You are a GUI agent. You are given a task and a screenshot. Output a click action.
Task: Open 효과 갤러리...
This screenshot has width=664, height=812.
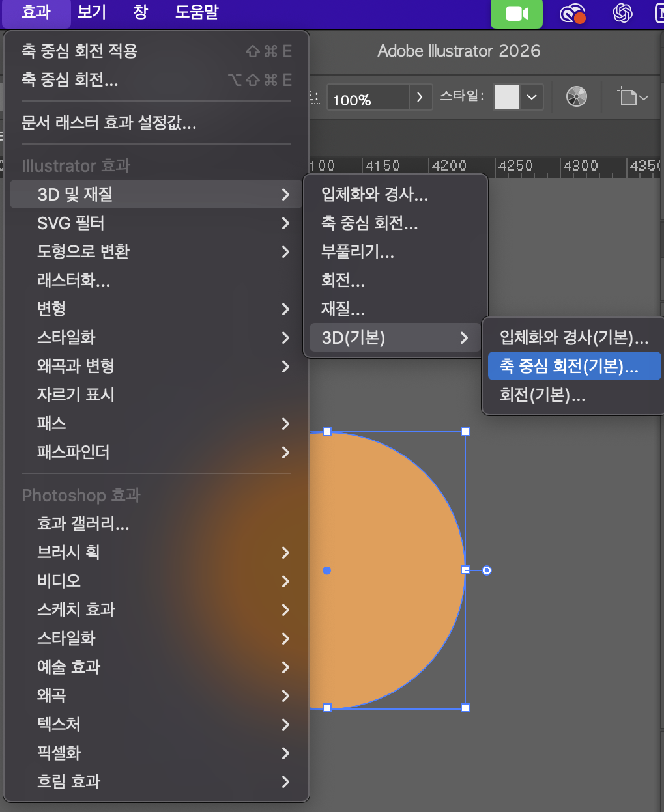click(156, 524)
